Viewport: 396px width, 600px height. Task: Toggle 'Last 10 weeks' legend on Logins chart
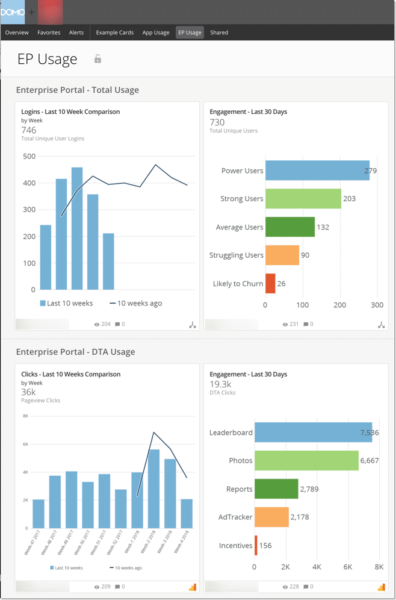(67, 303)
